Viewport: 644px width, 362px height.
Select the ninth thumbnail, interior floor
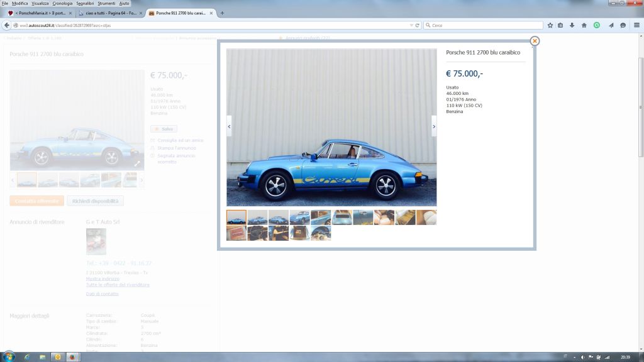click(x=406, y=217)
